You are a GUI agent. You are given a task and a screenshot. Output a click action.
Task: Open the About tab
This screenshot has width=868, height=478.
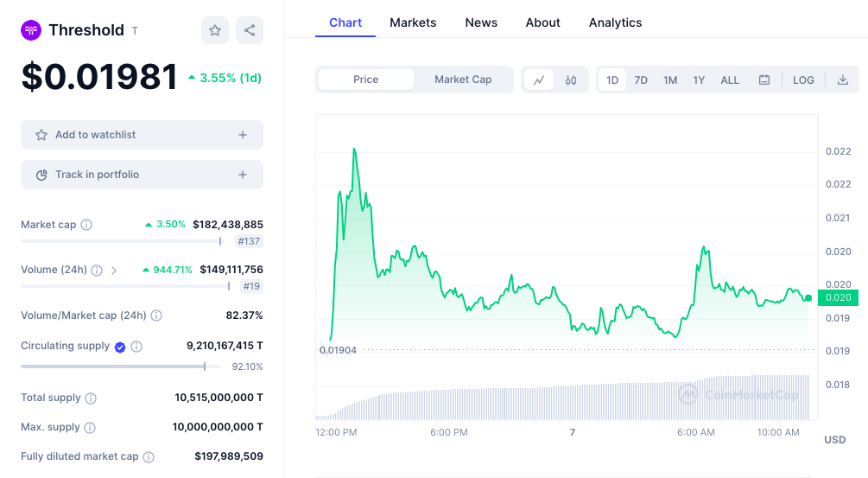[542, 22]
